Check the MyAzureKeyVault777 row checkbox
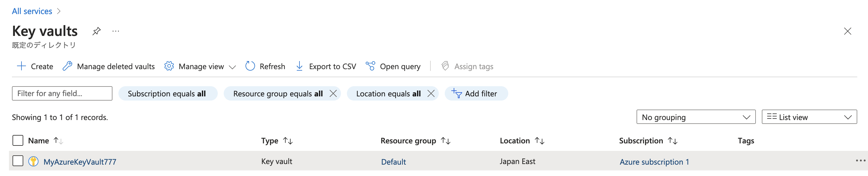 pyautogui.click(x=18, y=161)
